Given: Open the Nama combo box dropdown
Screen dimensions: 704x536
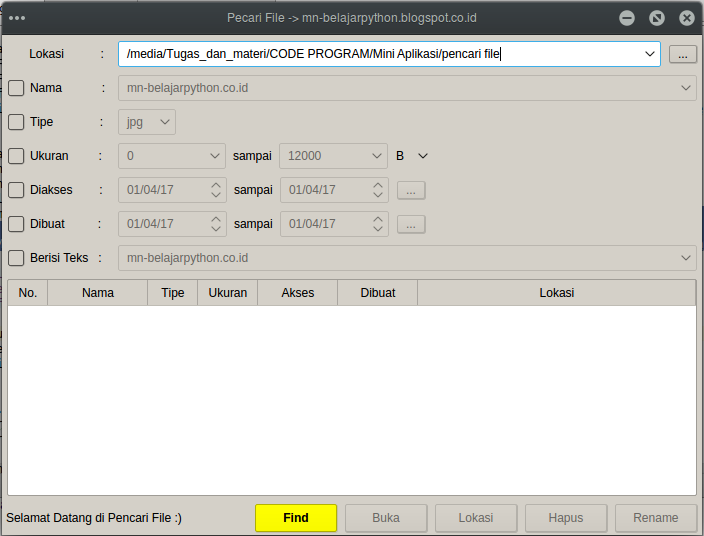Looking at the screenshot, I should click(x=686, y=88).
